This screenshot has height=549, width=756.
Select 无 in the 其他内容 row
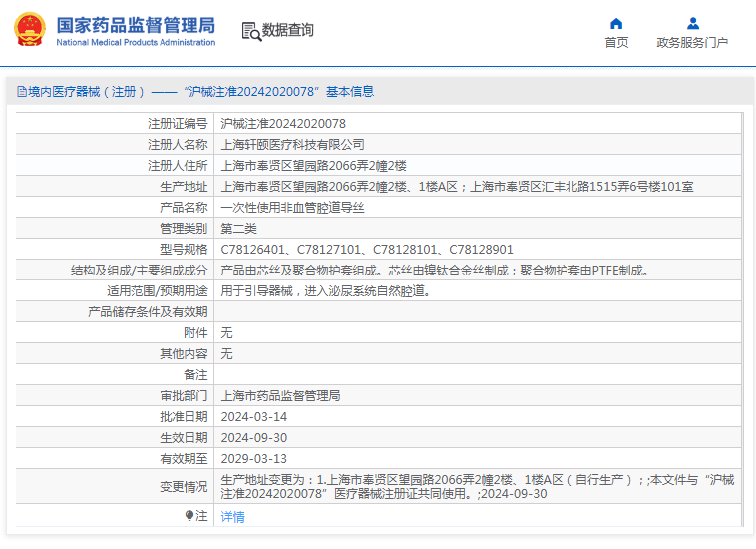pyautogui.click(x=226, y=354)
